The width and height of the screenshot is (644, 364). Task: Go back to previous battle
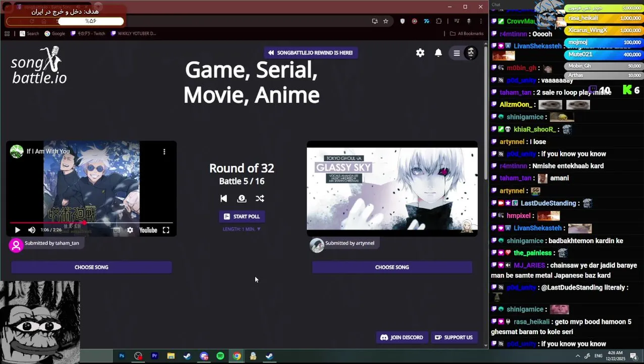(x=224, y=199)
